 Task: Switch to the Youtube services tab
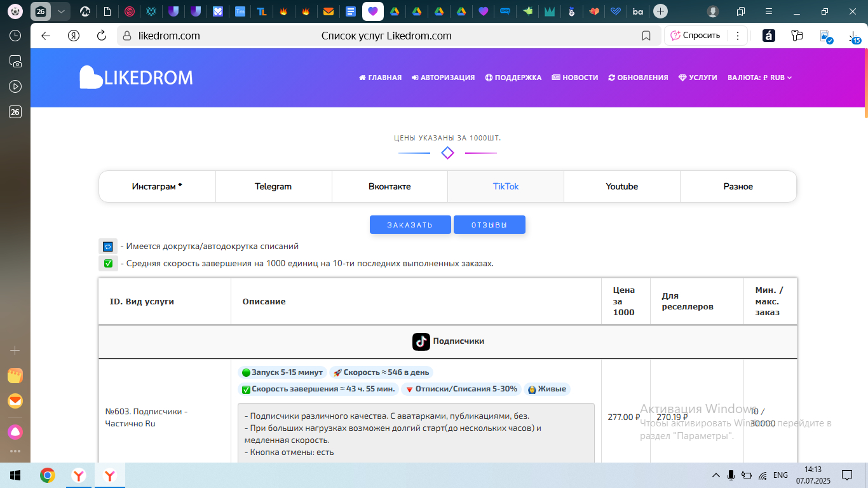pos(622,187)
